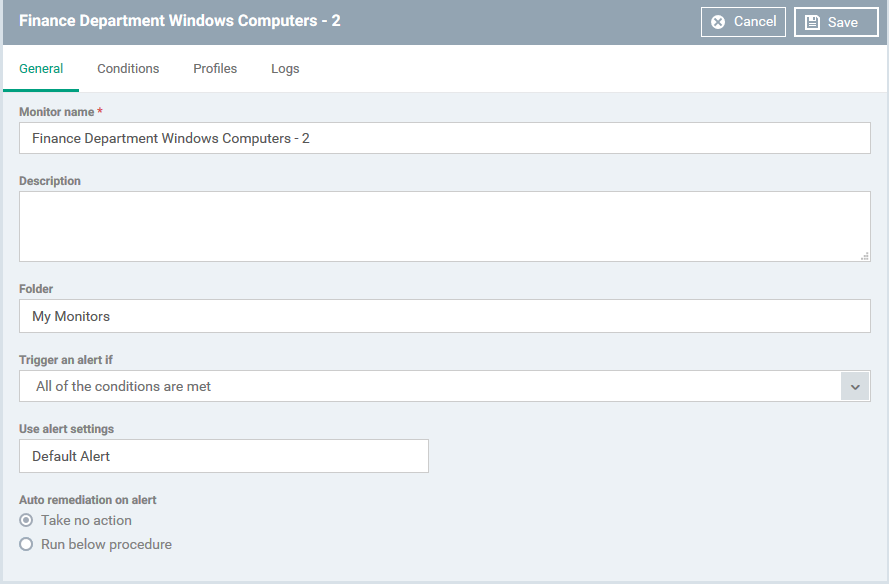
Task: Click the Cancel button label
Action: click(x=755, y=22)
